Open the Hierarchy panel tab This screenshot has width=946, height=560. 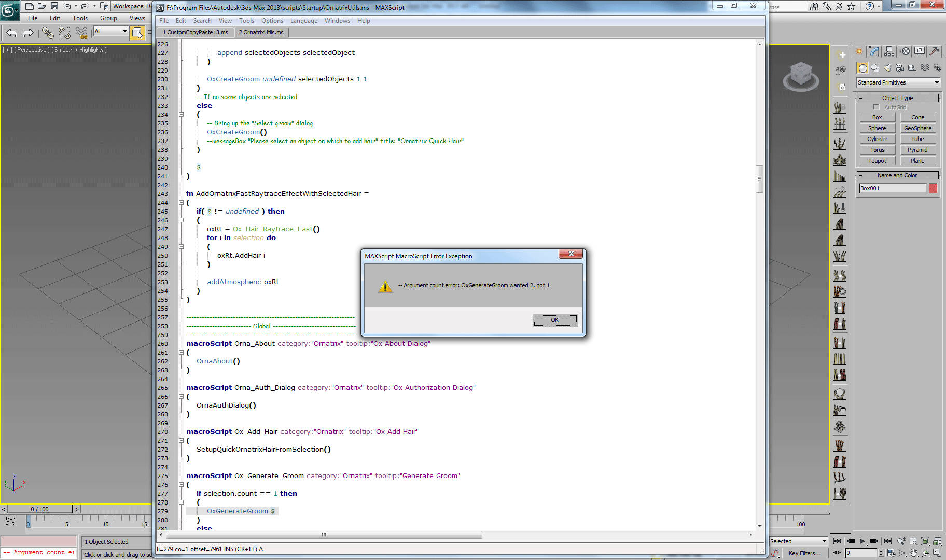click(889, 51)
